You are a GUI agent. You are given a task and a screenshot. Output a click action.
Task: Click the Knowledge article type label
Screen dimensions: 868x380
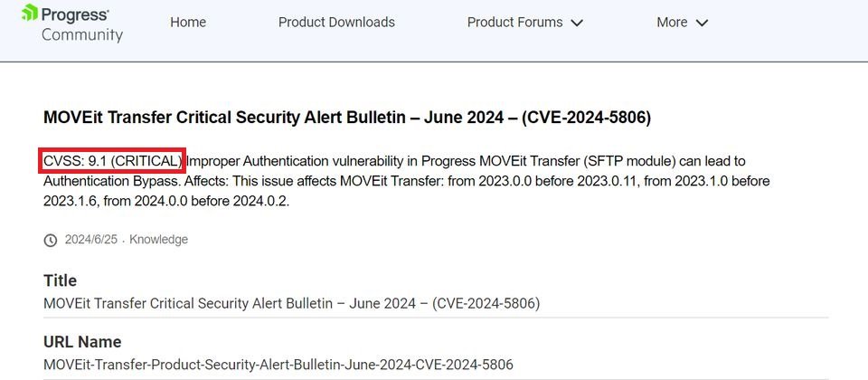click(x=159, y=239)
